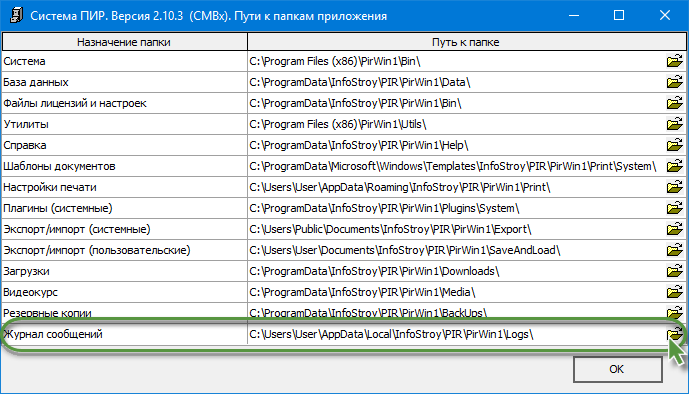The width and height of the screenshot is (689, 394).
Task: Close the Пути к папкам приложения window
Action: [x=665, y=15]
